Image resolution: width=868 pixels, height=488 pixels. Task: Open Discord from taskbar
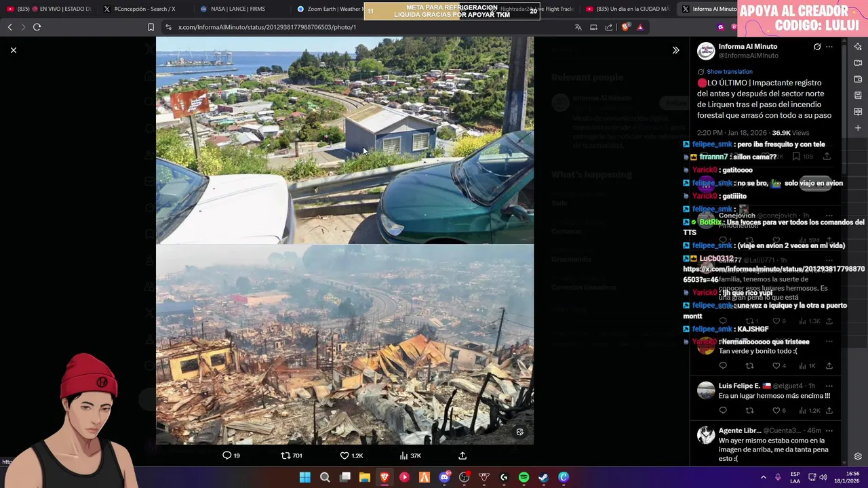click(444, 477)
